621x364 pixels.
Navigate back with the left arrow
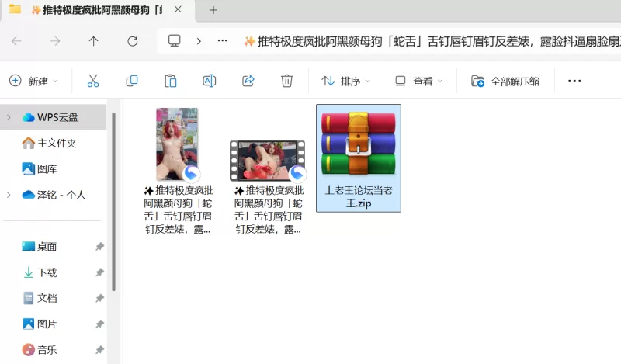pos(16,41)
